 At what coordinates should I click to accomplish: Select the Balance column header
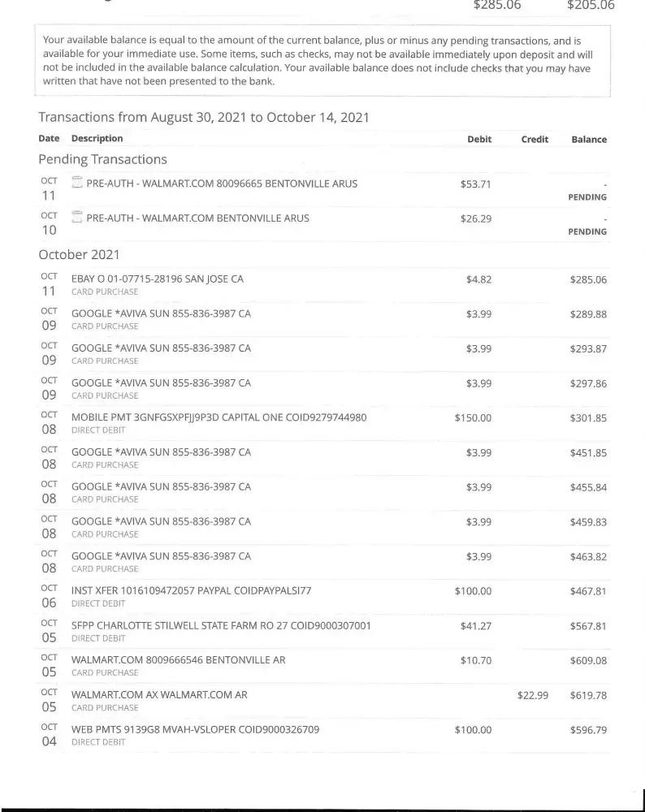[589, 140]
